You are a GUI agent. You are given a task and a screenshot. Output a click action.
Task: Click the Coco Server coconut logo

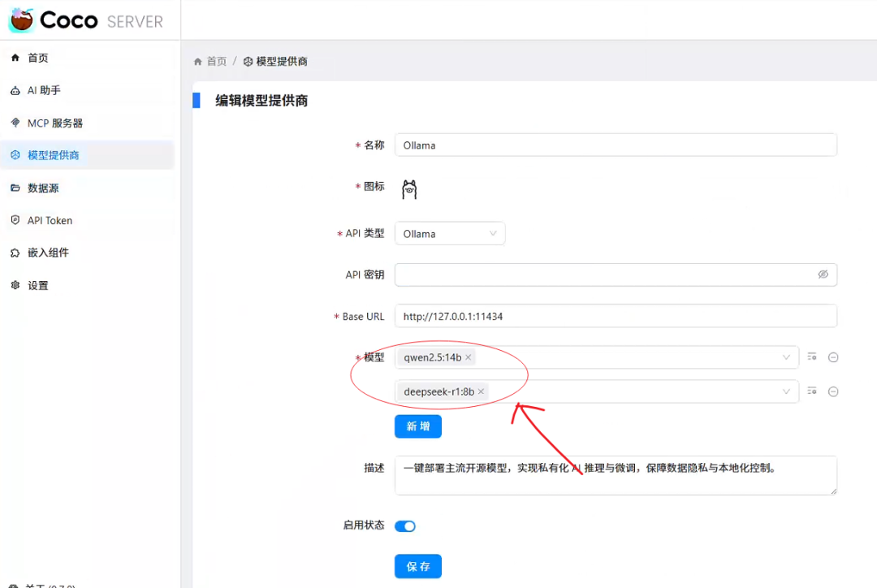tap(22, 20)
